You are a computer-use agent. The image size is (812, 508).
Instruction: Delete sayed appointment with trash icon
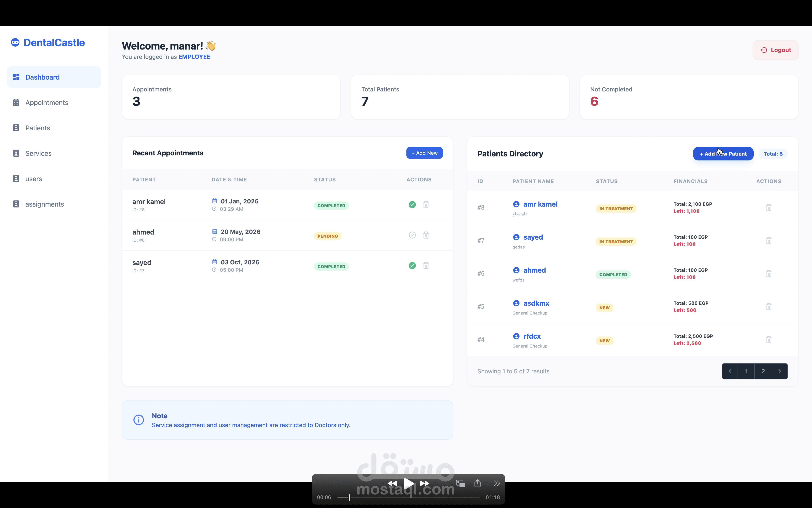click(426, 265)
